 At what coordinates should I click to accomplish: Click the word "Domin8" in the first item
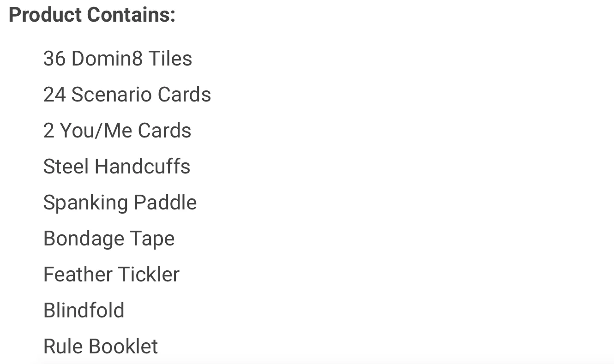(x=107, y=59)
